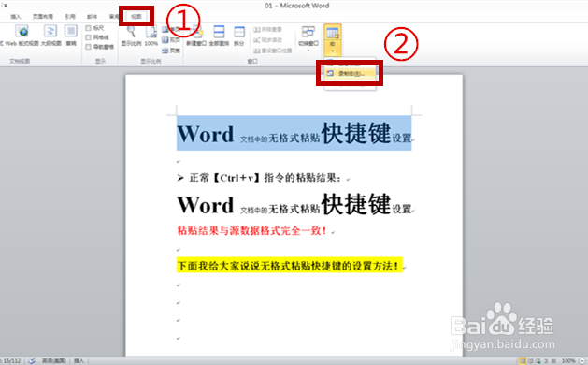This screenshot has height=365, width=588.
Task: Click the line 正常【Ctrl+v】指令的粘贴结果
Action: click(x=265, y=178)
